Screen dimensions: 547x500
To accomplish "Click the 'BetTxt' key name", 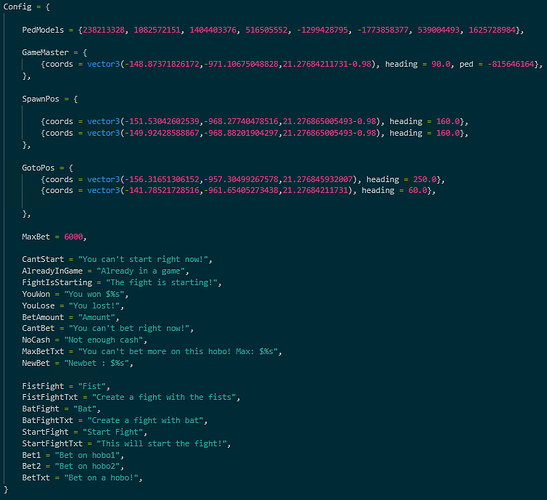I will click(x=36, y=478).
